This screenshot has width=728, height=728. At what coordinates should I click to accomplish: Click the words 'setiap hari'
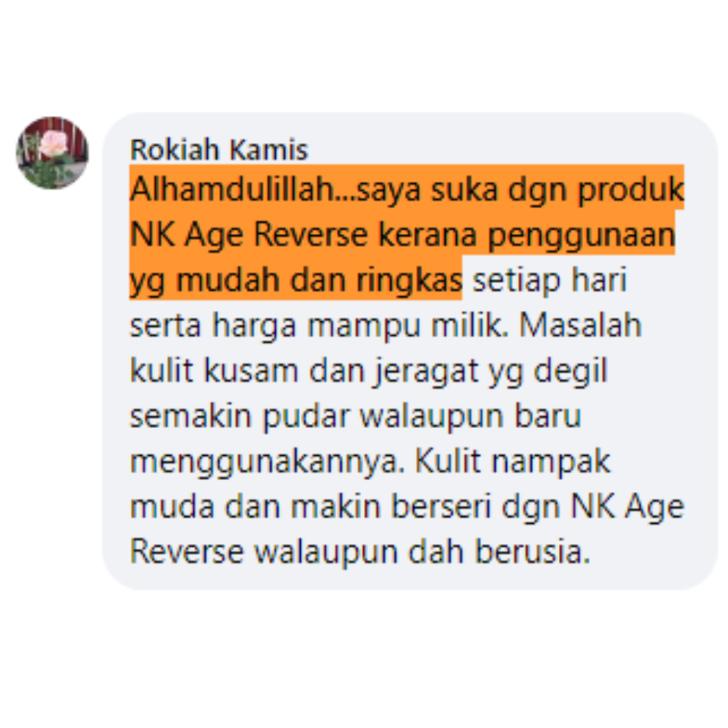pos(550,280)
